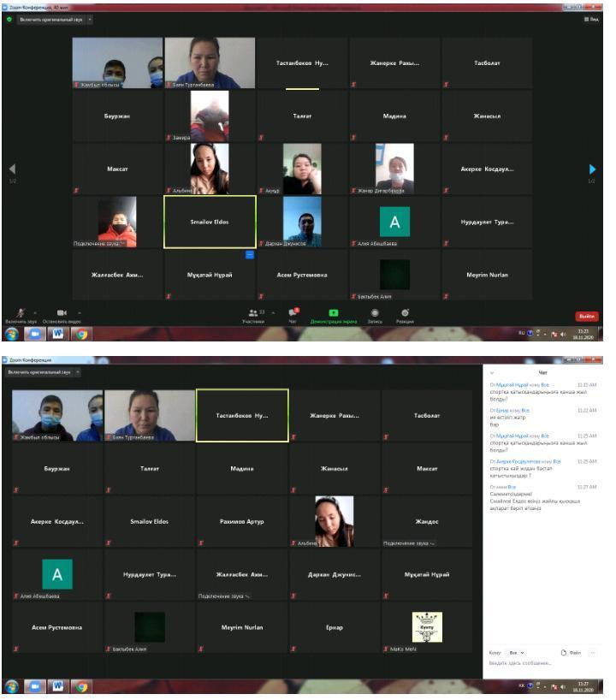The height and width of the screenshot is (700, 616).
Task: Toggle camera with Остановить видео
Action: click(x=61, y=315)
